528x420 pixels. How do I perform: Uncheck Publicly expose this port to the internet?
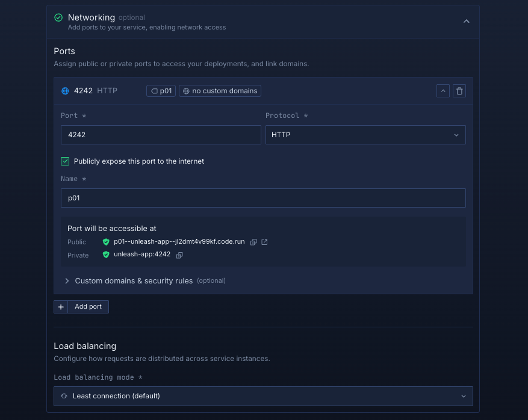pos(66,161)
